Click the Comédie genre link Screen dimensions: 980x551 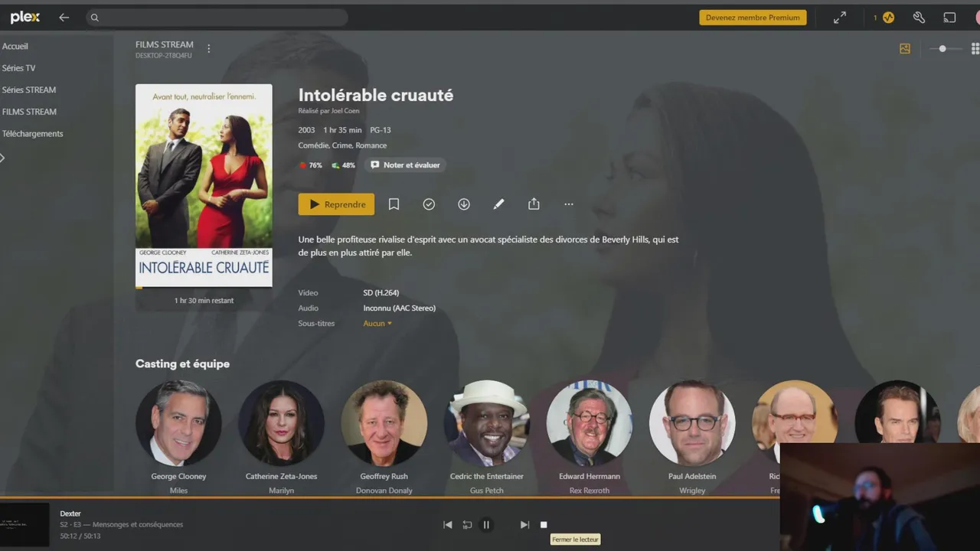(x=313, y=145)
